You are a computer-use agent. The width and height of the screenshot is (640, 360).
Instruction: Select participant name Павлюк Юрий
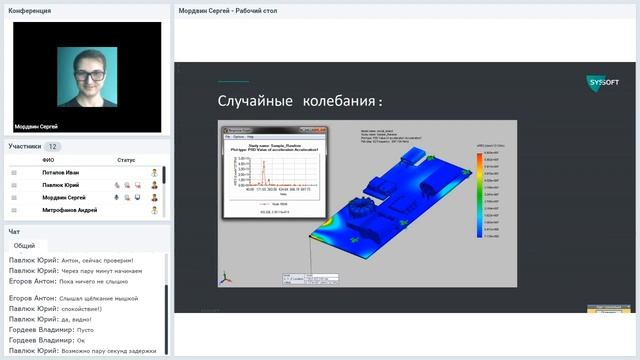pos(60,185)
